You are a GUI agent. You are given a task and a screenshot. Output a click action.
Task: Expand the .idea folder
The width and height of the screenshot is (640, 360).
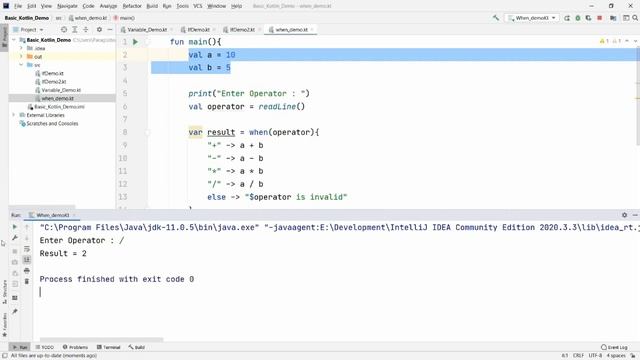pos(21,48)
